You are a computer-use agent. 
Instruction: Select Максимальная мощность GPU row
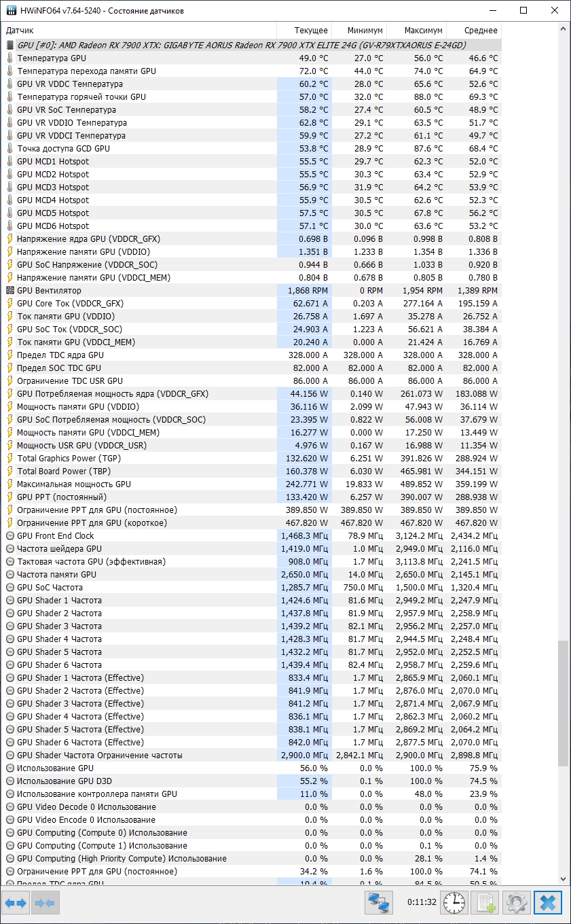click(251, 484)
